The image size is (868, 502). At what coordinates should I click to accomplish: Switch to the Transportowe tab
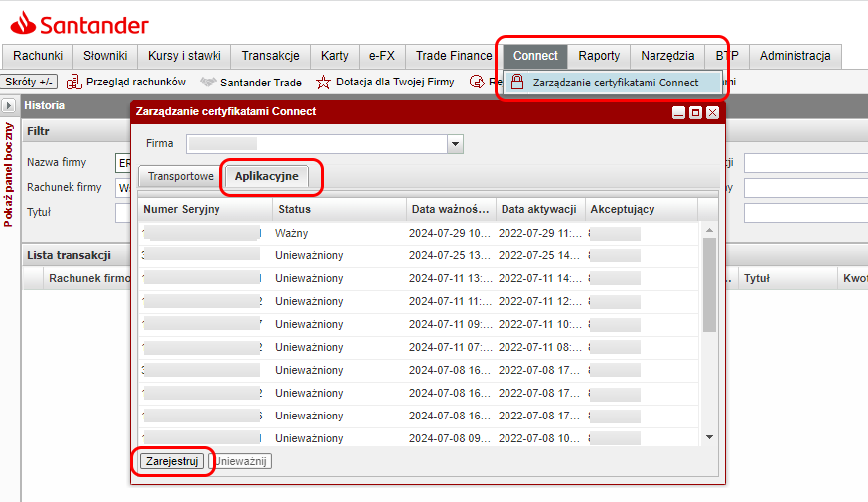pos(181,176)
